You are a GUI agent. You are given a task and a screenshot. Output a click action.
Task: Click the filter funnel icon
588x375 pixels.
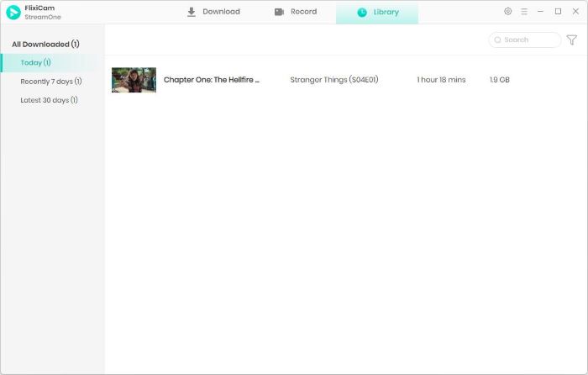[571, 40]
